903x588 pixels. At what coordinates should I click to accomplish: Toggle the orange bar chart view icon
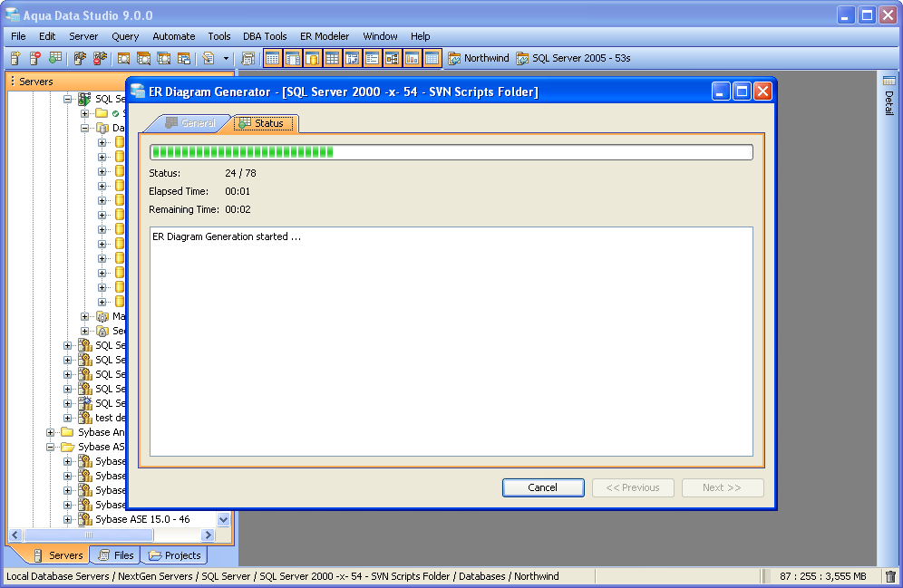click(412, 58)
